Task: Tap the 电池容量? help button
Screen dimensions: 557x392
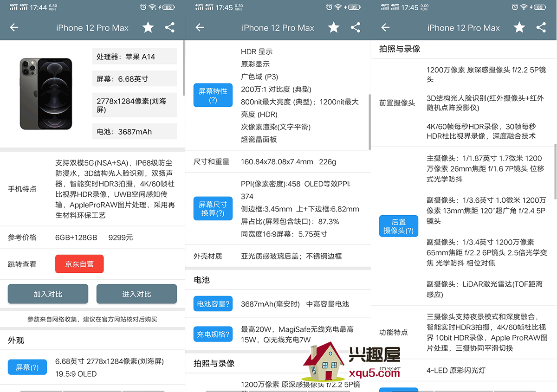Action: [213, 304]
